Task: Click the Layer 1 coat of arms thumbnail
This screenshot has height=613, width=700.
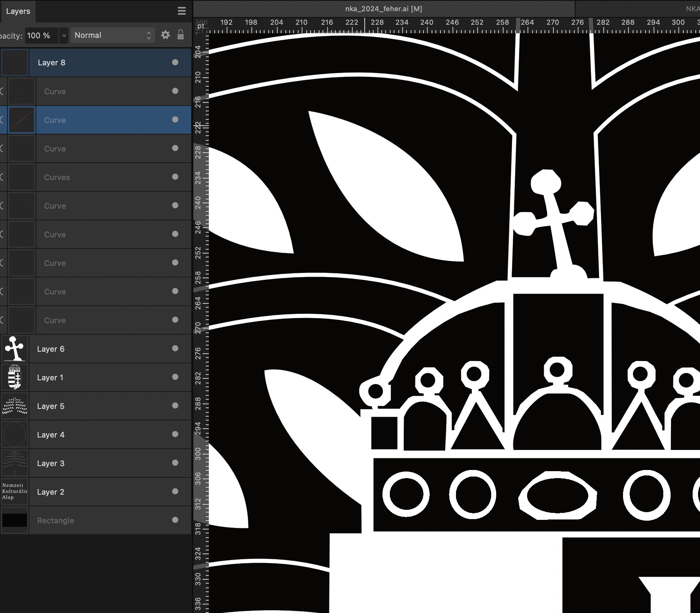Action: [x=15, y=377]
